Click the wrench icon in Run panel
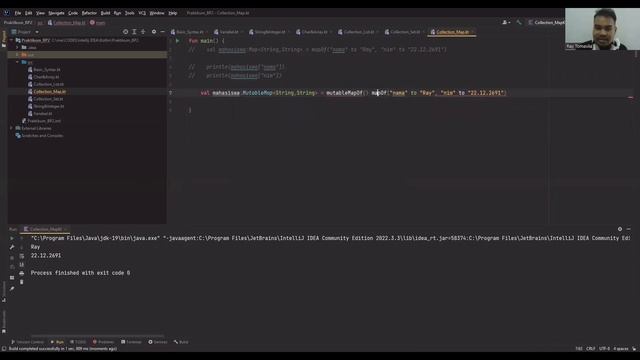The width and height of the screenshot is (640, 360). click(12, 247)
